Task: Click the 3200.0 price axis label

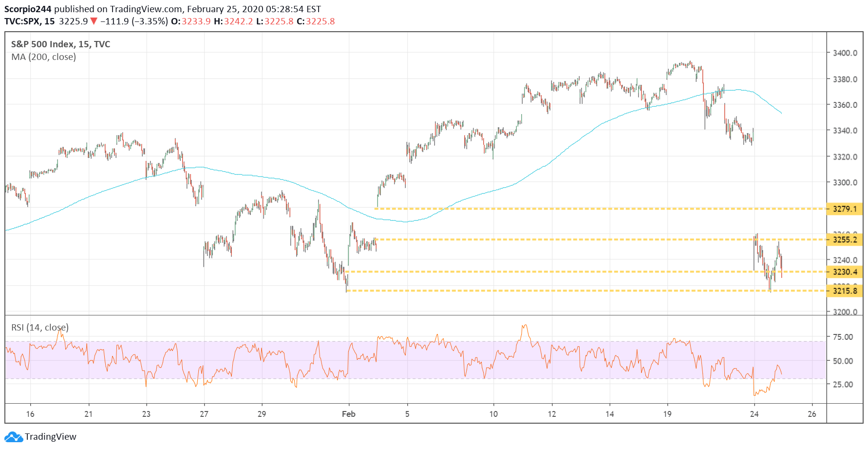Action: pyautogui.click(x=845, y=312)
